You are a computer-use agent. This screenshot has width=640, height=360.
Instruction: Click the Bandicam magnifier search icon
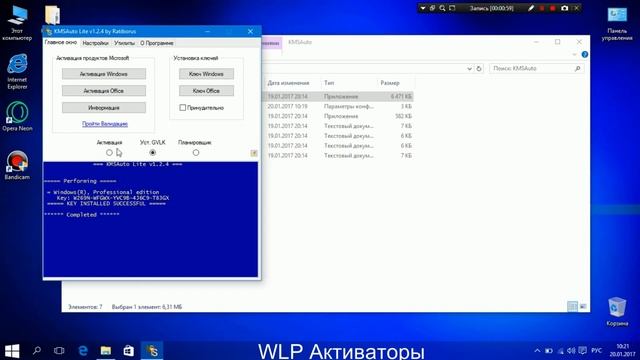(442, 8)
